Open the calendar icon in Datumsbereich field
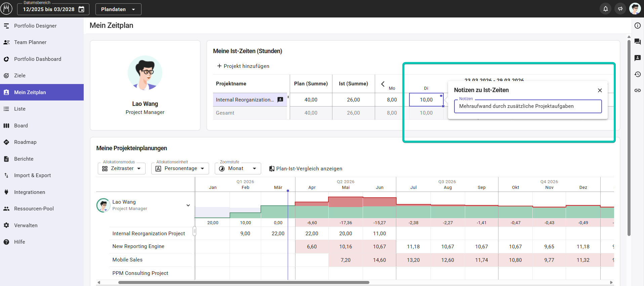This screenshot has width=644, height=286. pos(81,9)
